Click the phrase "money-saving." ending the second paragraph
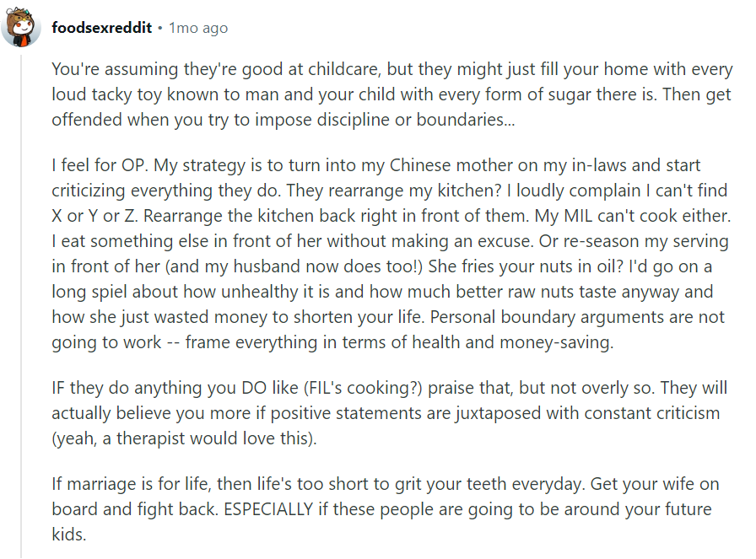This screenshot has height=559, width=756. pyautogui.click(x=557, y=342)
